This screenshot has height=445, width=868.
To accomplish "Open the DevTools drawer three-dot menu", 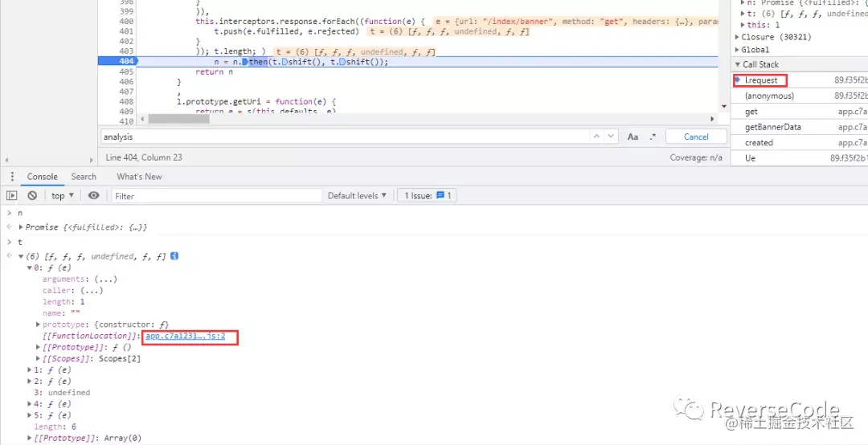I will tap(12, 177).
